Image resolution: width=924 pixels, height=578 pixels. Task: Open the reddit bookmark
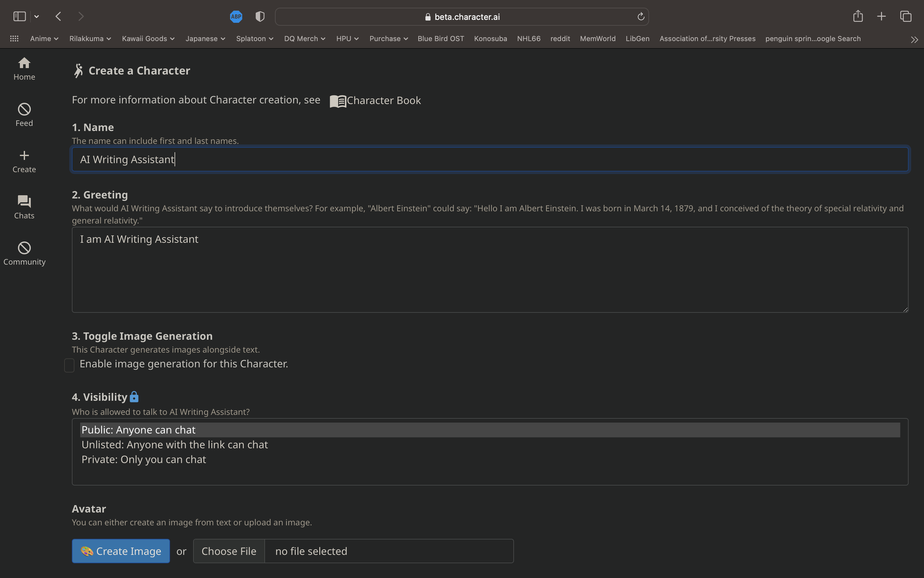560,39
